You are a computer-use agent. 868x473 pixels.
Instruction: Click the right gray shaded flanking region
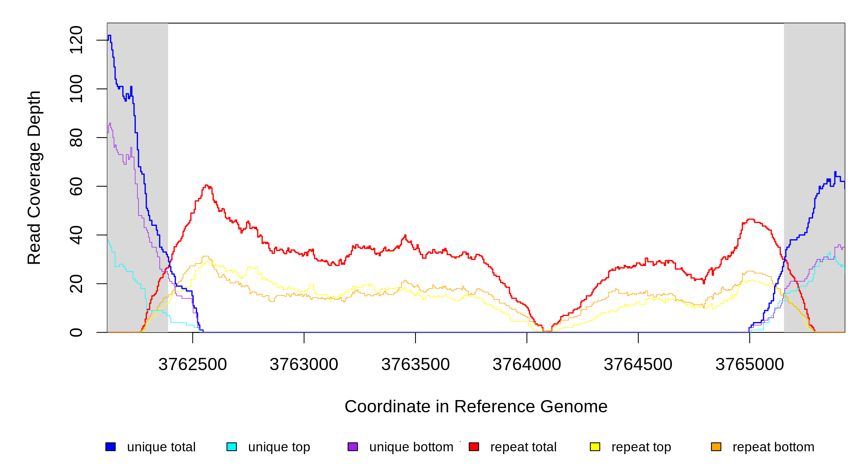click(x=814, y=99)
